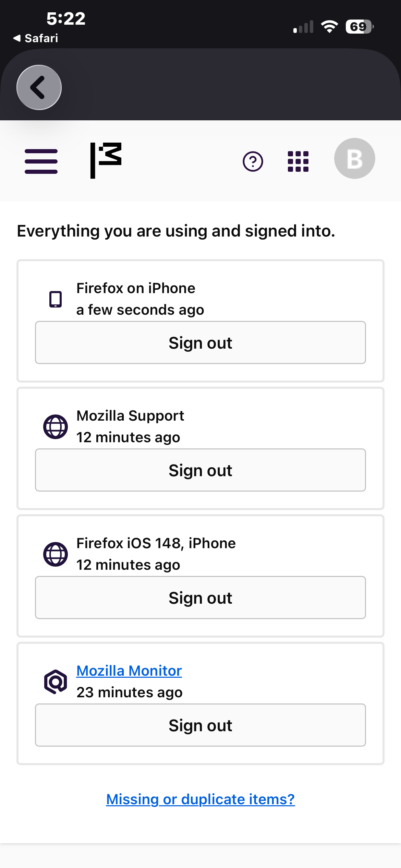This screenshot has width=401, height=868.
Task: Sign out of Firefox iOS 148, iPhone
Action: pyautogui.click(x=200, y=598)
